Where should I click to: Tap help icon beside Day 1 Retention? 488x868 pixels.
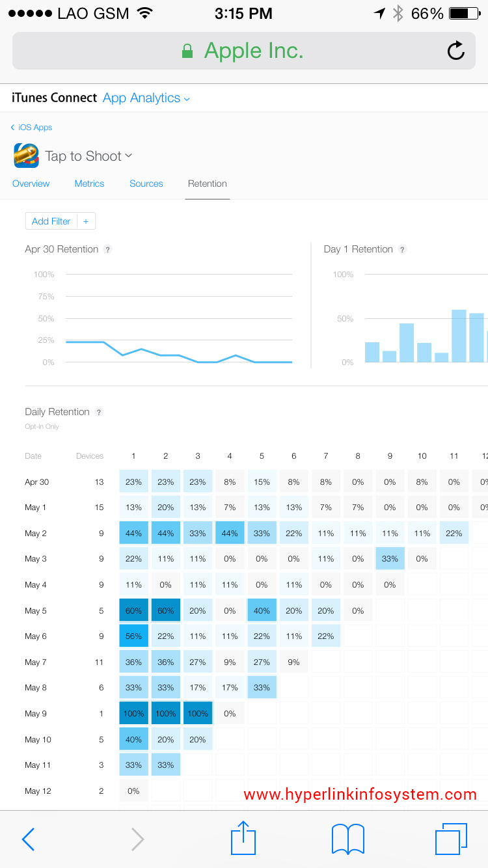coord(402,249)
